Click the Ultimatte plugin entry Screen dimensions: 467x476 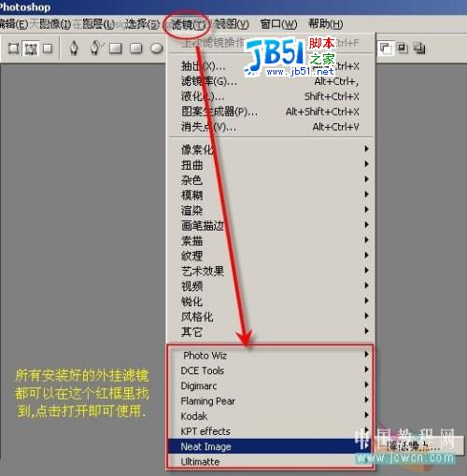click(x=270, y=461)
